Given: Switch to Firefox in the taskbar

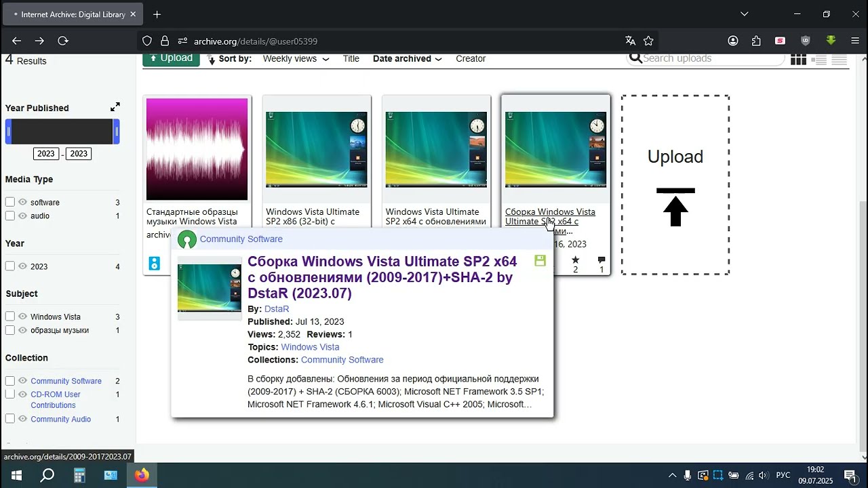Looking at the screenshot, I should click(142, 475).
